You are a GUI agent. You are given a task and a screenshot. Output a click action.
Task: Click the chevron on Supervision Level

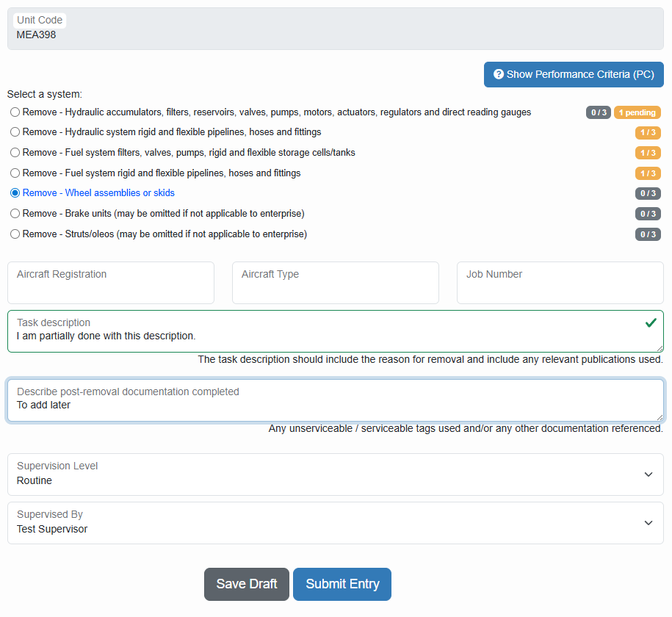click(x=648, y=475)
